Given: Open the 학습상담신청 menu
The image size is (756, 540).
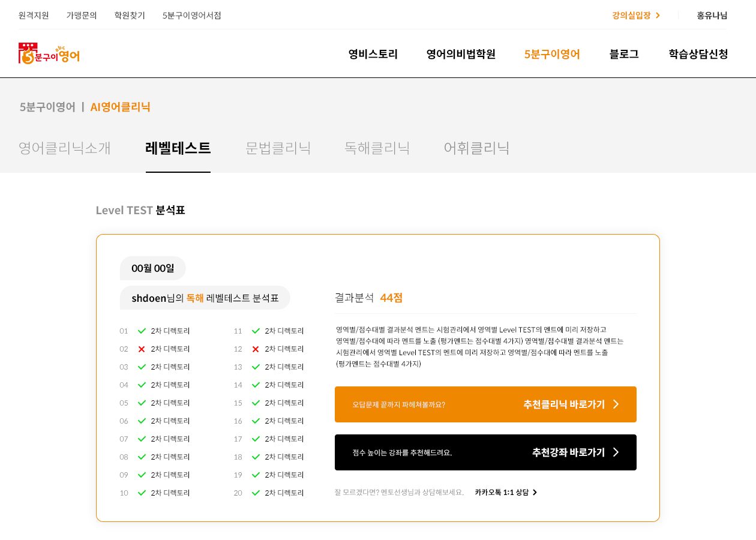Looking at the screenshot, I should coord(698,54).
